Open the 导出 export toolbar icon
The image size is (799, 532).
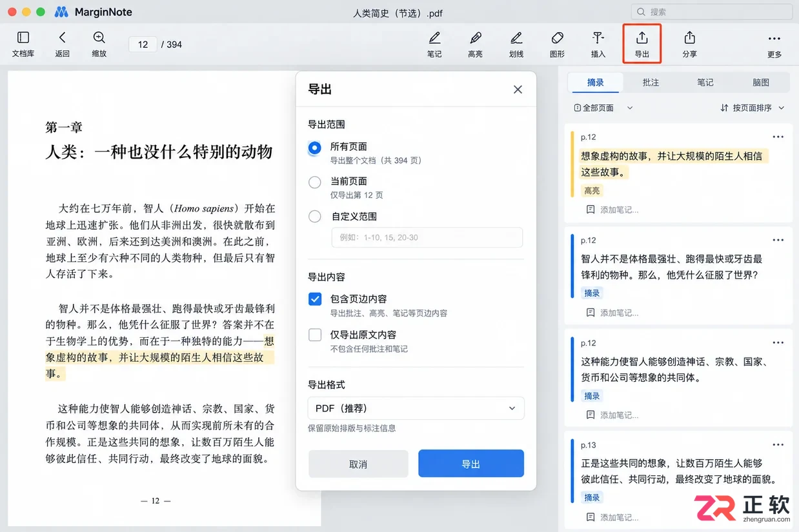(642, 44)
